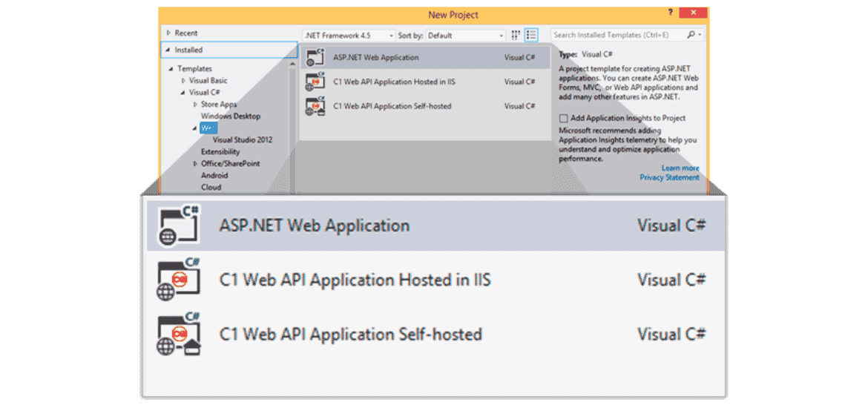Viewport: 868px width, 408px height.
Task: Click the search magnifier icon
Action: 691,35
